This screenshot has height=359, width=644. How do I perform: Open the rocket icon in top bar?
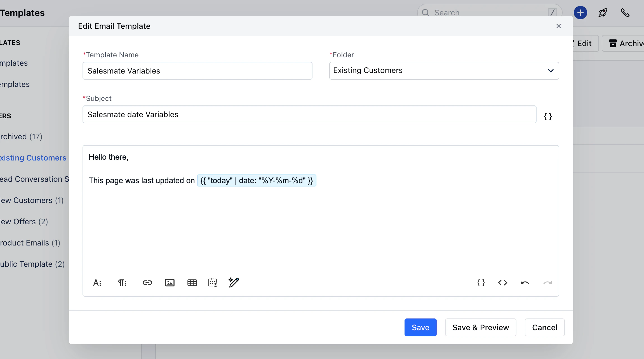pyautogui.click(x=603, y=13)
